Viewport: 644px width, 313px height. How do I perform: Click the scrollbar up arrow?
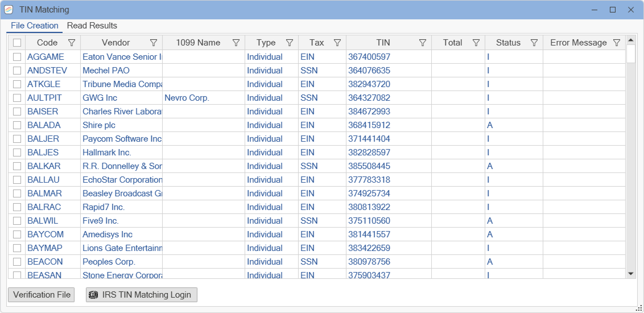(631, 40)
